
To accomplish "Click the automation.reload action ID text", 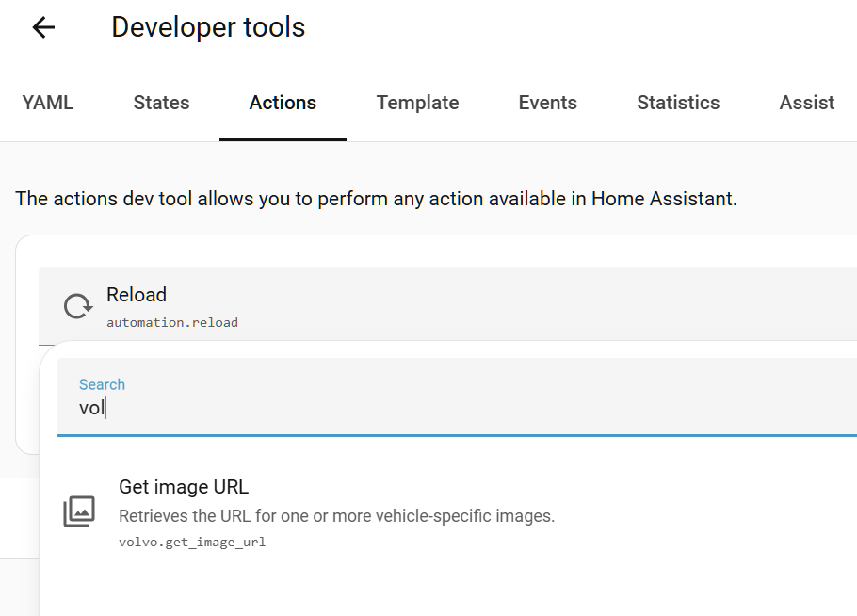I will point(172,323).
